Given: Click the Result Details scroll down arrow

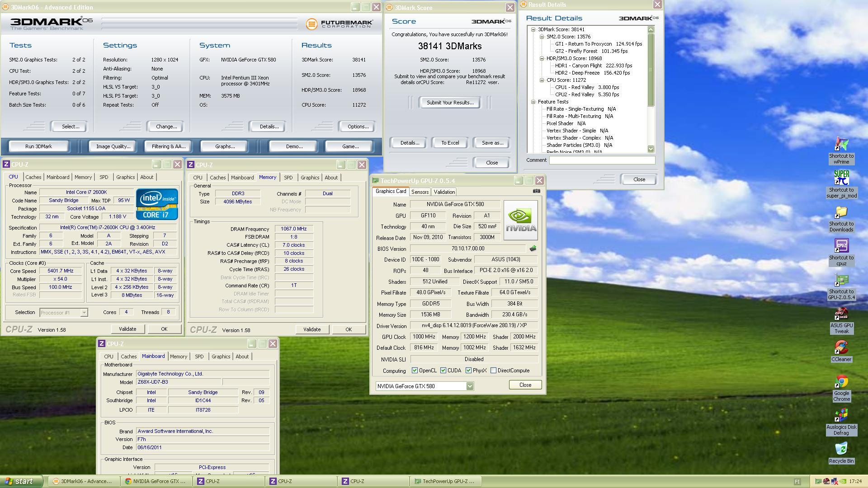Looking at the screenshot, I should click(x=651, y=149).
